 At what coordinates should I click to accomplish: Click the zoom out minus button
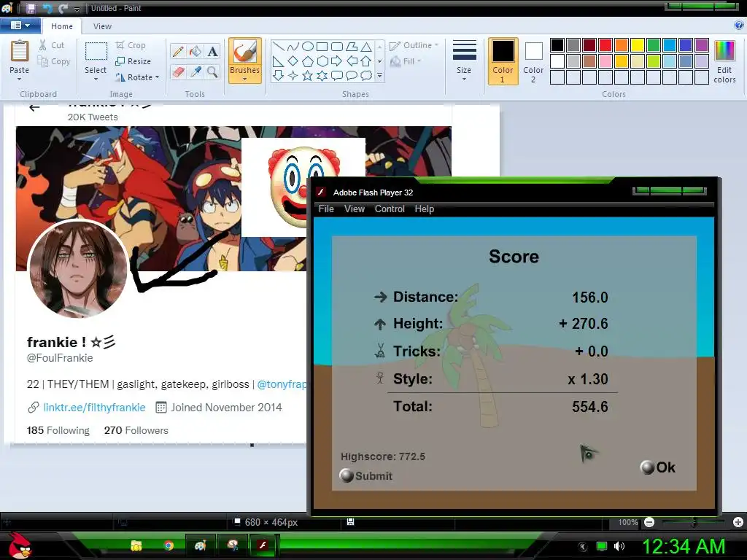649,522
